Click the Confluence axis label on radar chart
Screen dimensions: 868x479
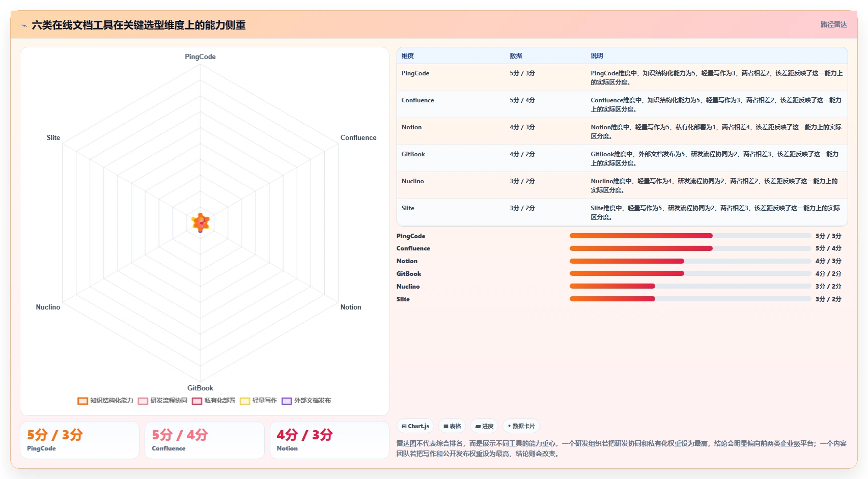pos(358,137)
